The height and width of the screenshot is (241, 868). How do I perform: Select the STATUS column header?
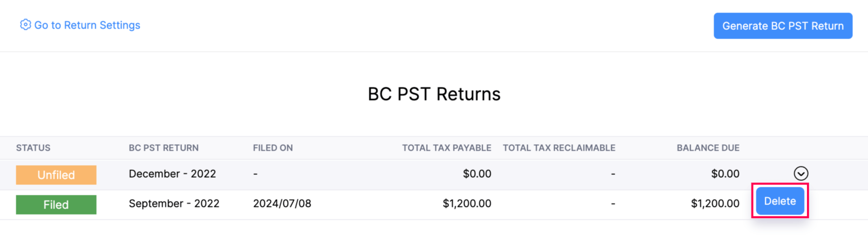click(33, 148)
